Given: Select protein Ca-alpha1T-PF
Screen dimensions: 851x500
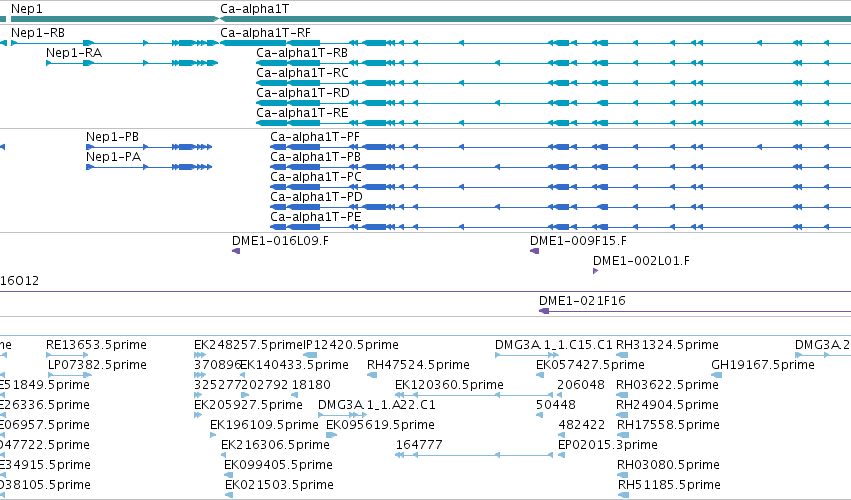Looking at the screenshot, I should click(315, 137).
